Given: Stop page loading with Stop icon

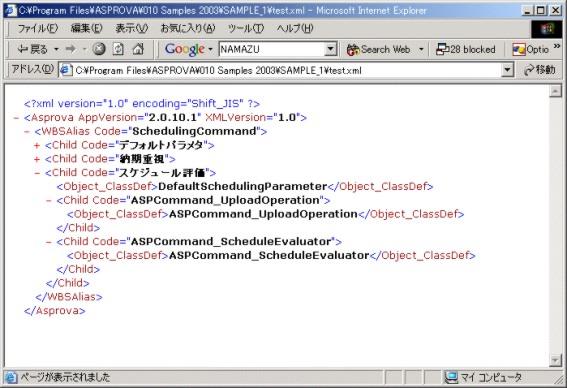Looking at the screenshot, I should tap(99, 49).
